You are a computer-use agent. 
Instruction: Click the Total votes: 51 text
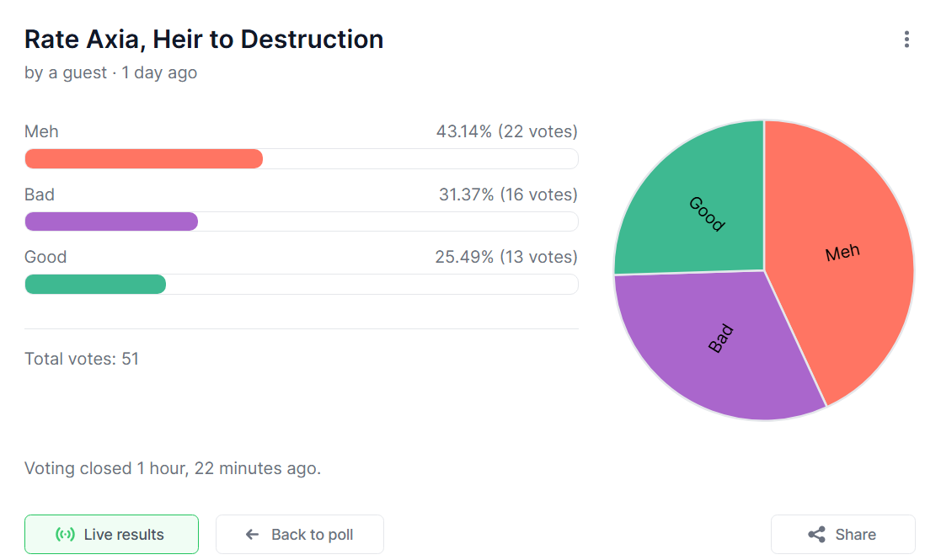[x=82, y=359]
